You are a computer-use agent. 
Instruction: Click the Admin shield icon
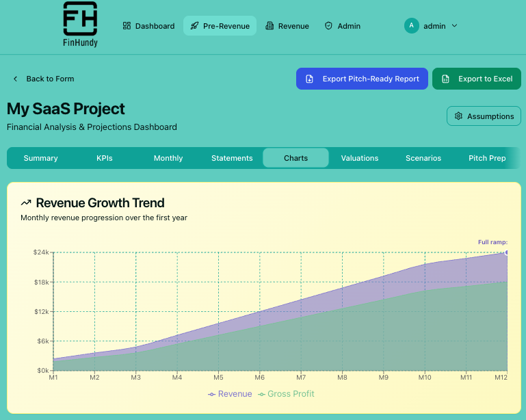coord(329,26)
